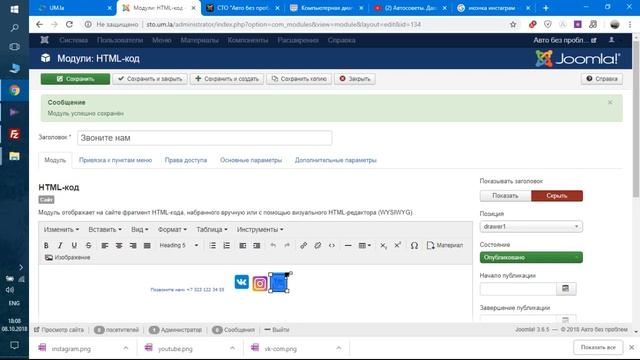
Task: Set Показывать заголовок to Скрыть
Action: pos(557,196)
